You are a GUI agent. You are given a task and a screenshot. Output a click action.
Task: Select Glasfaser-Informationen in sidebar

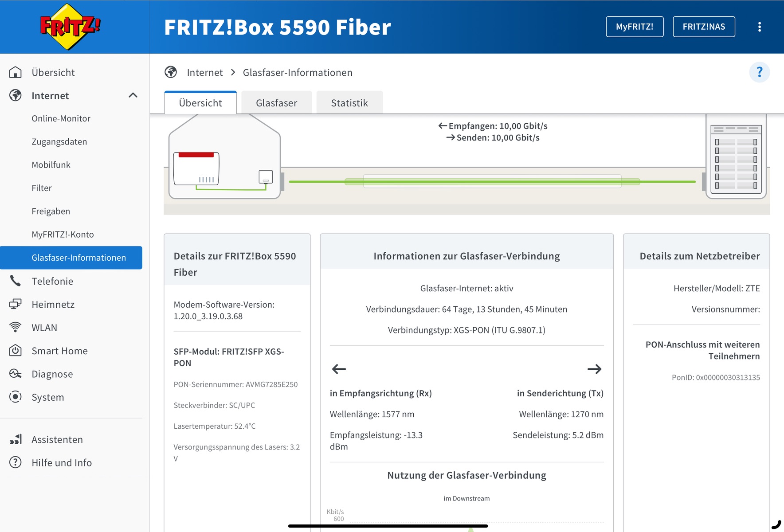pyautogui.click(x=71, y=258)
